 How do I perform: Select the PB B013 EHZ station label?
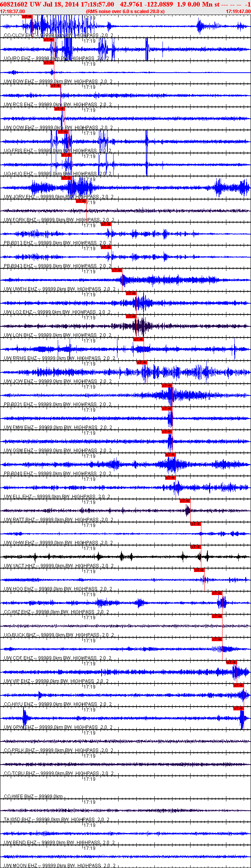tap(18, 243)
